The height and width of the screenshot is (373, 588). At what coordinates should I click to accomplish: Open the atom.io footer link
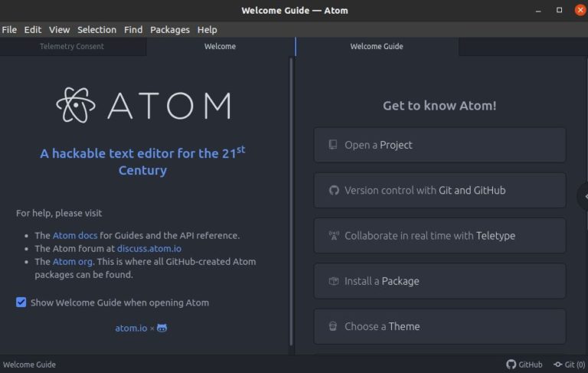tap(131, 328)
